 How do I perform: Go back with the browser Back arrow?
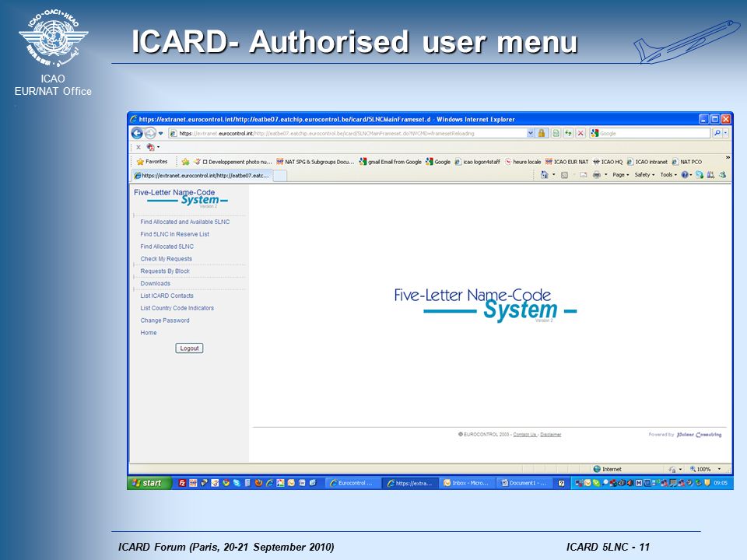pyautogui.click(x=137, y=133)
